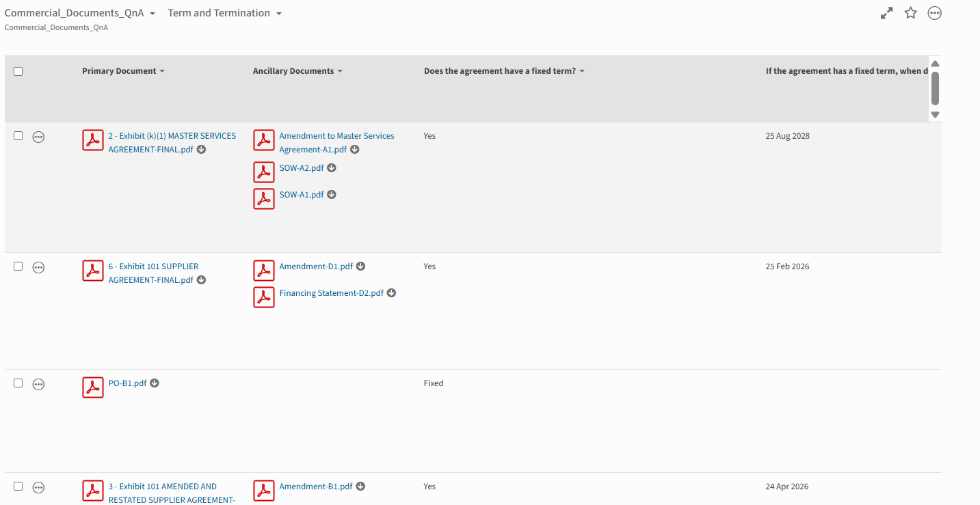
Task: Click the PDF icon of MASTER SERVICES AGREEMENT
Action: click(93, 140)
